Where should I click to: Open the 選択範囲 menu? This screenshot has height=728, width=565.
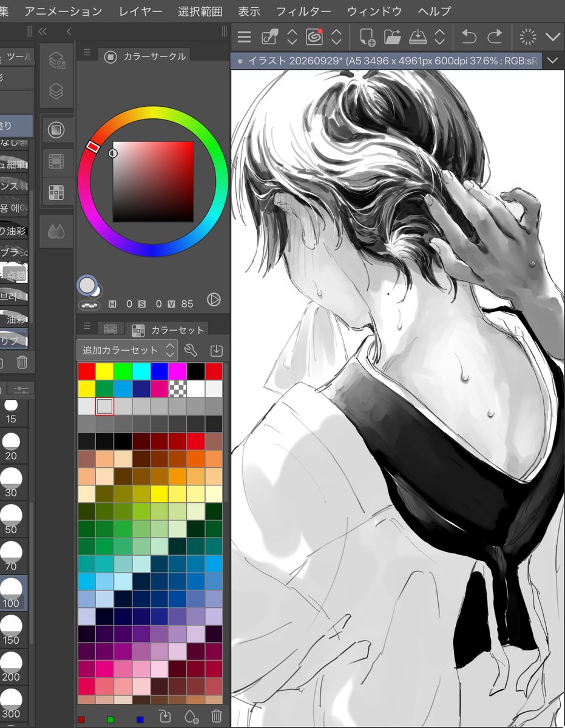tap(200, 11)
